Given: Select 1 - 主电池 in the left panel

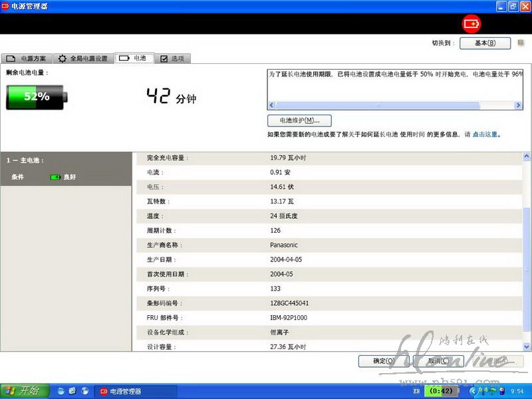Looking at the screenshot, I should point(25,160).
